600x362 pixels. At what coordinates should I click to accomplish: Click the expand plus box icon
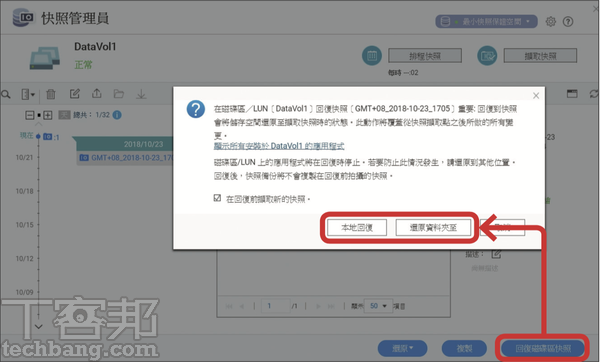[x=48, y=115]
